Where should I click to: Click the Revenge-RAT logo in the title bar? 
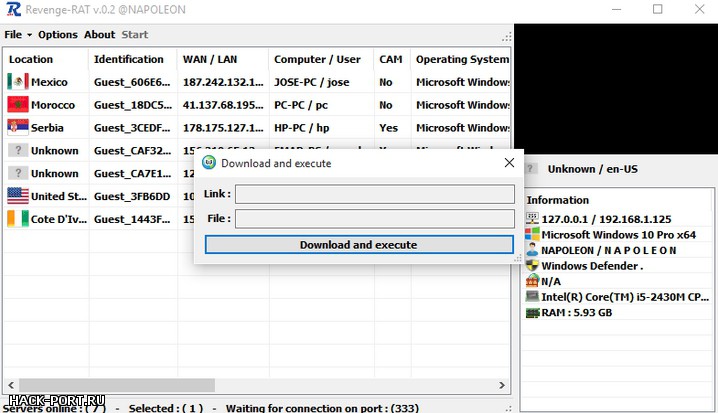click(x=13, y=9)
